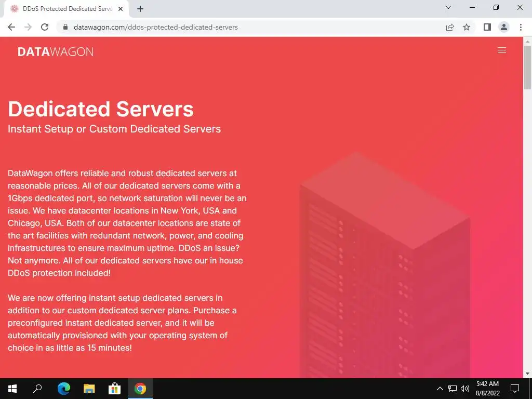Click text 'choice in as little as 15 minutes!'
The height and width of the screenshot is (399, 532).
pos(70,348)
